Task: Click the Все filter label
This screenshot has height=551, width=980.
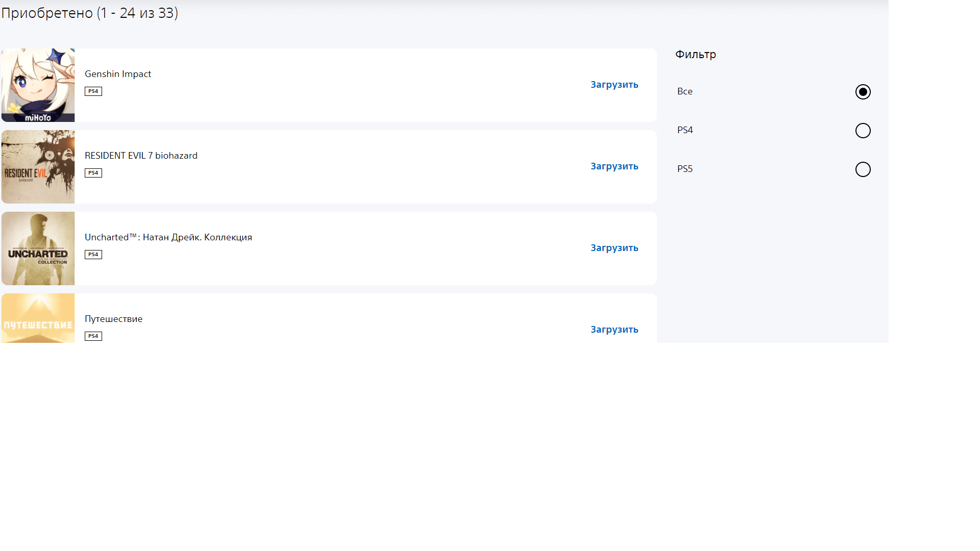Action: (x=685, y=91)
